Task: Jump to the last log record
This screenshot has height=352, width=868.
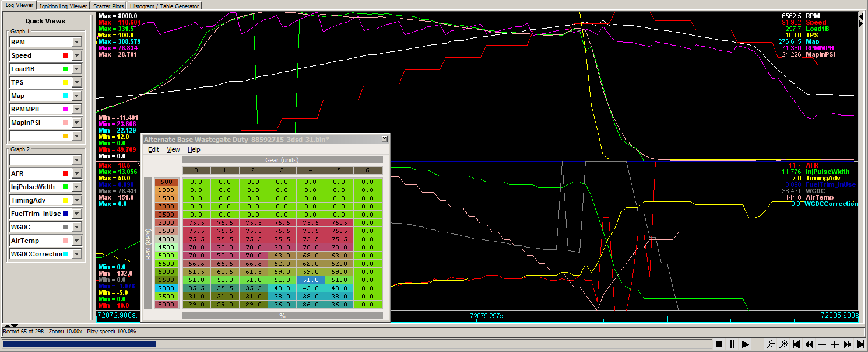Action: click(x=860, y=344)
